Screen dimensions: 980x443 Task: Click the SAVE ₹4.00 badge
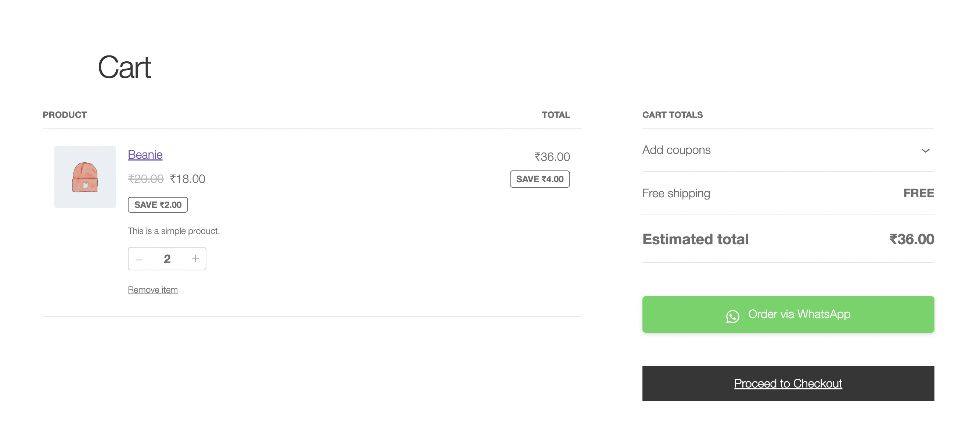540,179
